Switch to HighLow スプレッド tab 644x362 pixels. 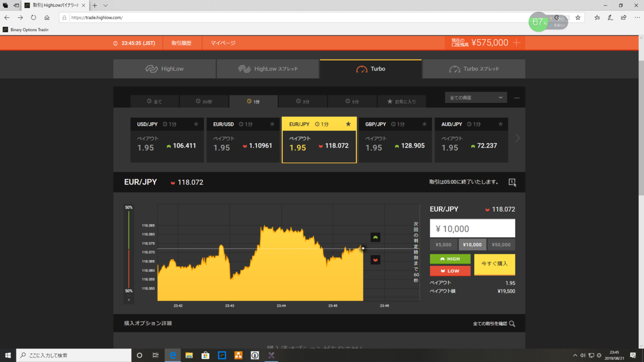[x=268, y=69]
